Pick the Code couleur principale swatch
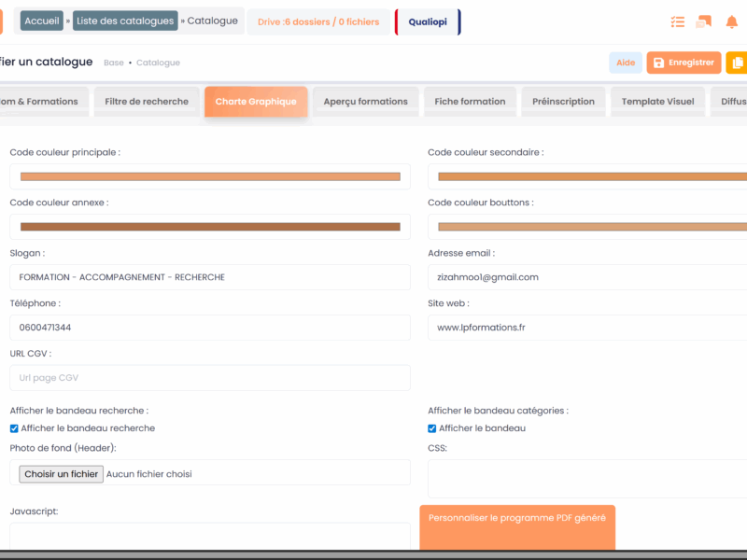Screen dimensions: 747x560 (x=210, y=176)
